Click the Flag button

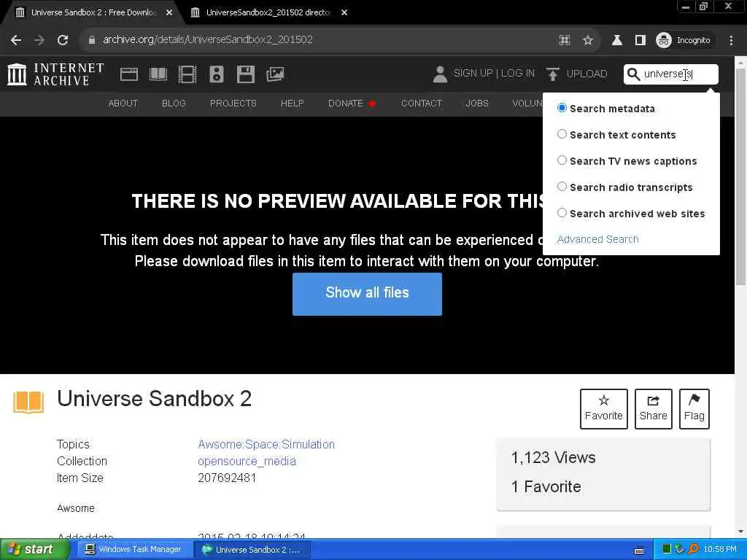pos(694,409)
